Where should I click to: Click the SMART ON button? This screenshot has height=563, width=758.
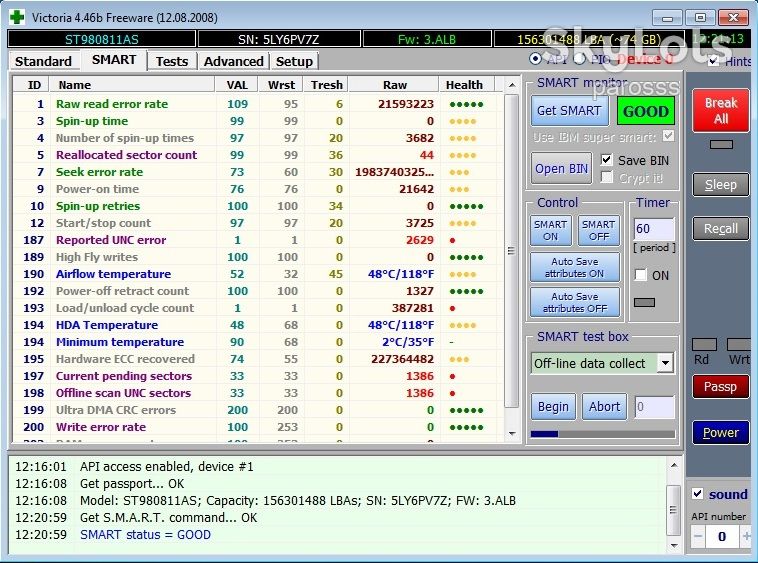coord(550,231)
